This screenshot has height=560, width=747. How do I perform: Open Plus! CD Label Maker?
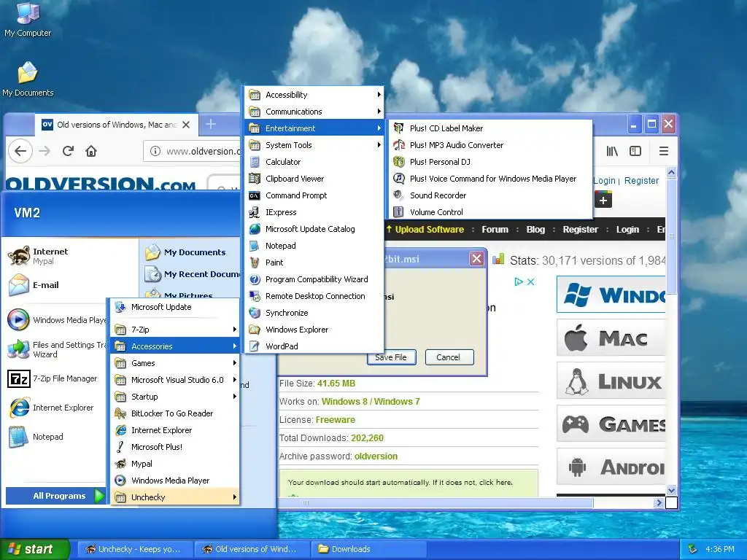(x=491, y=128)
